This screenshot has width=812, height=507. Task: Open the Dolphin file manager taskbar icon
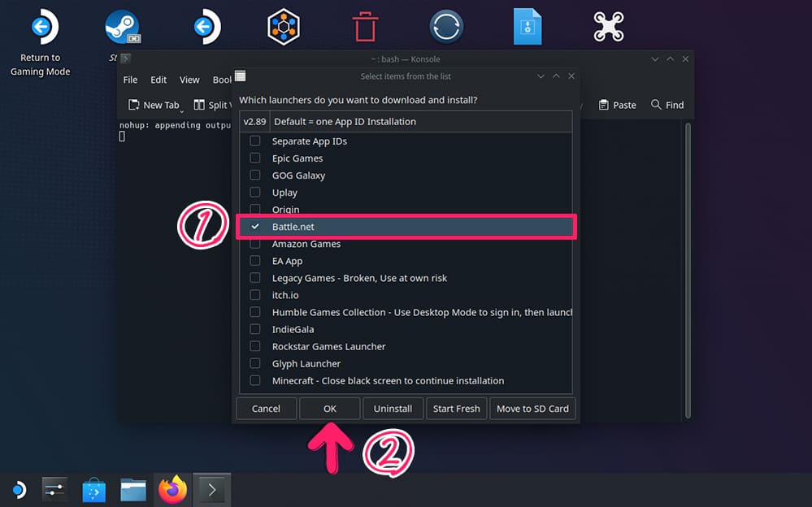(133, 489)
